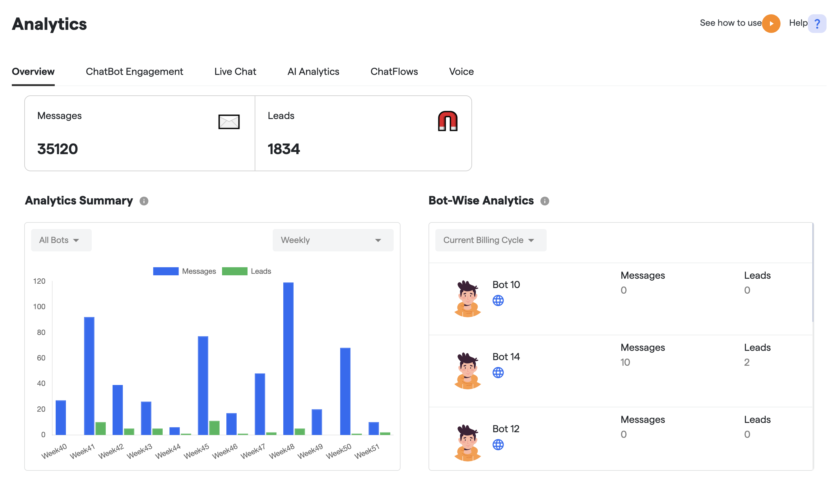
Task: Click the Messages envelope icon
Action: [x=229, y=121]
